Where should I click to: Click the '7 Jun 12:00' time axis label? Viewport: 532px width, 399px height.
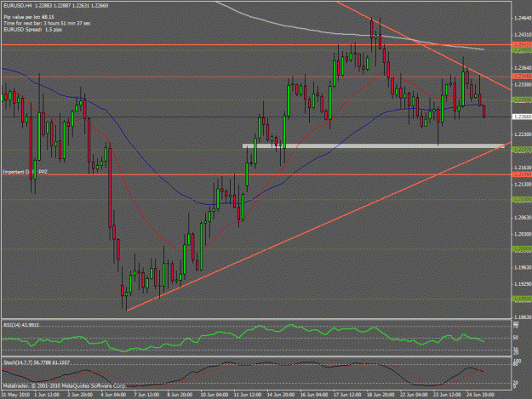coord(146,395)
